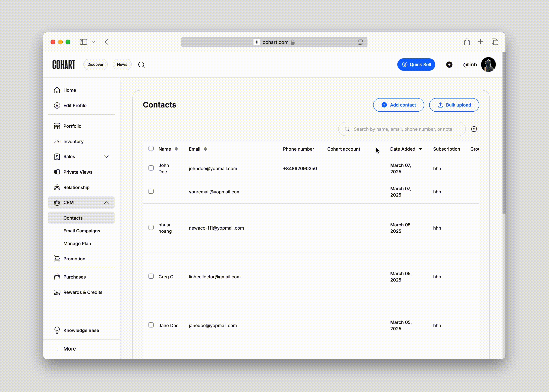Click the Bulk upload button

coord(454,105)
